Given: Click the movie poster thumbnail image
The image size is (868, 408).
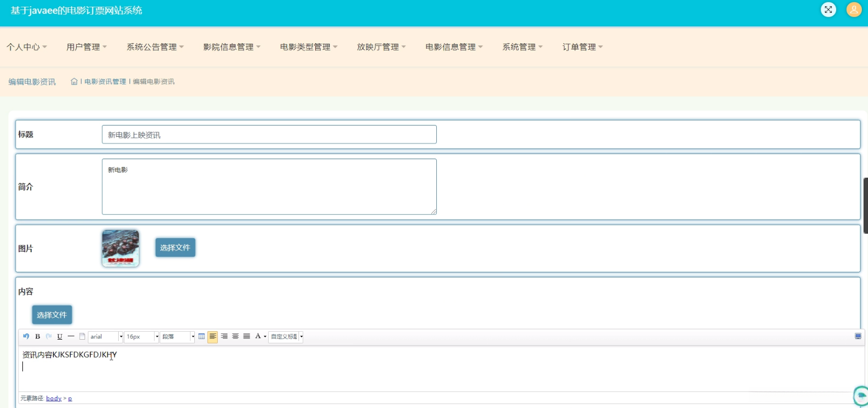Looking at the screenshot, I should coord(120,248).
